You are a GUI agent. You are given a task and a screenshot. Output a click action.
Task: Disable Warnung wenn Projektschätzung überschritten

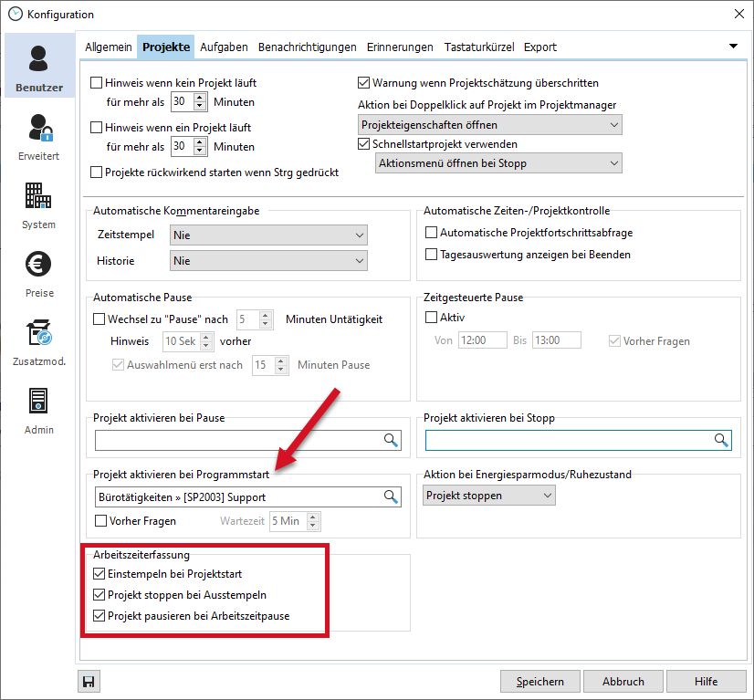363,82
